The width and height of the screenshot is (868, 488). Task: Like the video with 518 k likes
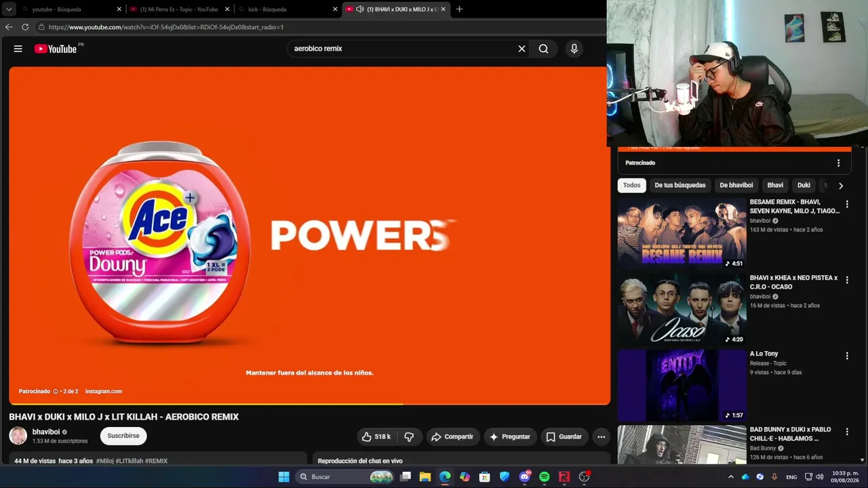[376, 436]
